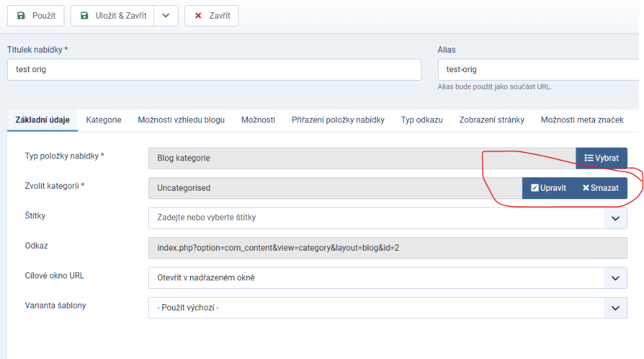Click the Alias text field
This screenshot has height=359, width=644.
click(x=538, y=70)
